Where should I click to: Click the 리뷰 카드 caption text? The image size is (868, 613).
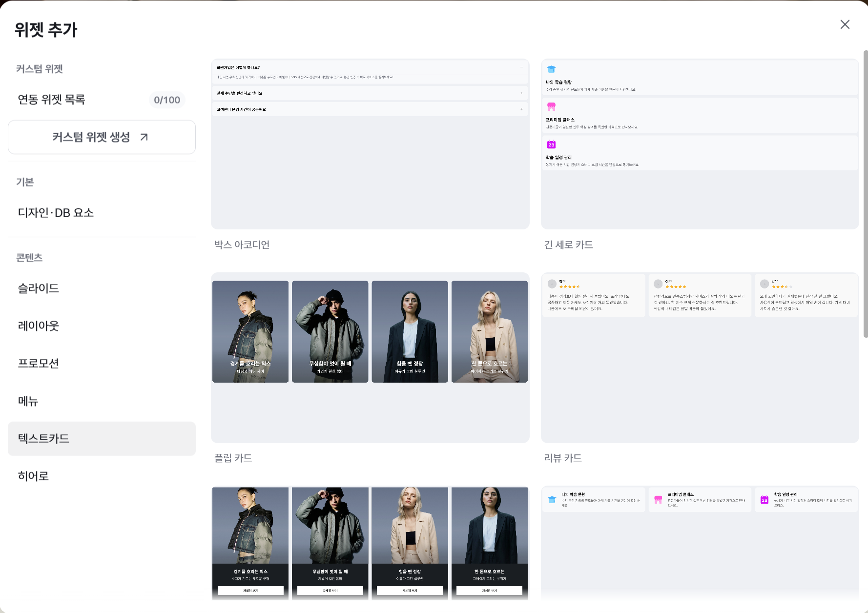tap(563, 458)
